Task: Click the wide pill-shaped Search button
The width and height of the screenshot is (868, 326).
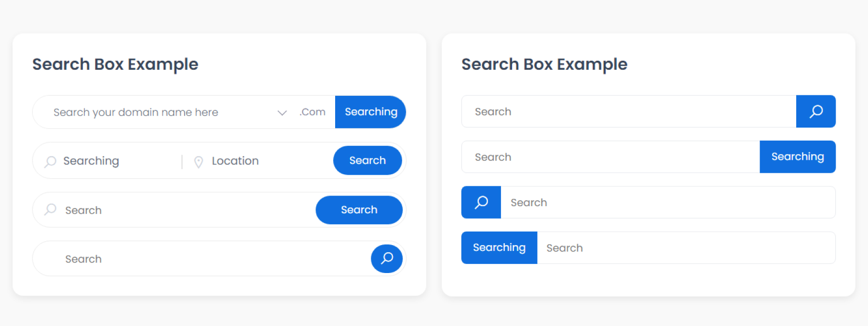Action: 359,210
